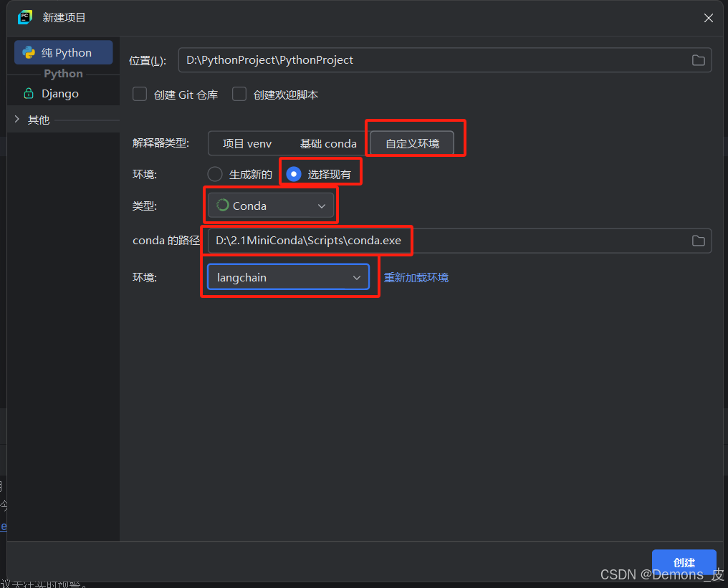This screenshot has width=728, height=588.
Task: Click the 创建 button
Action: [684, 563]
